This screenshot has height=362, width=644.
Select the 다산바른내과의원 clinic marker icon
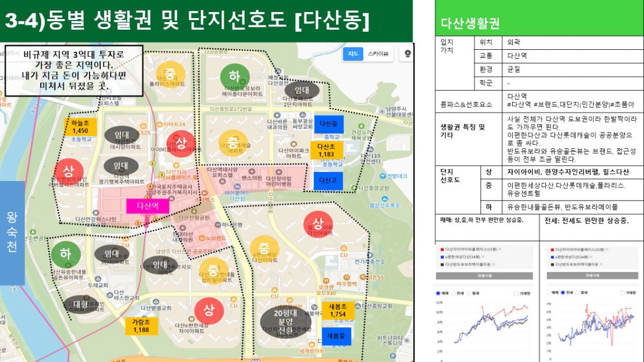pyautogui.click(x=277, y=115)
